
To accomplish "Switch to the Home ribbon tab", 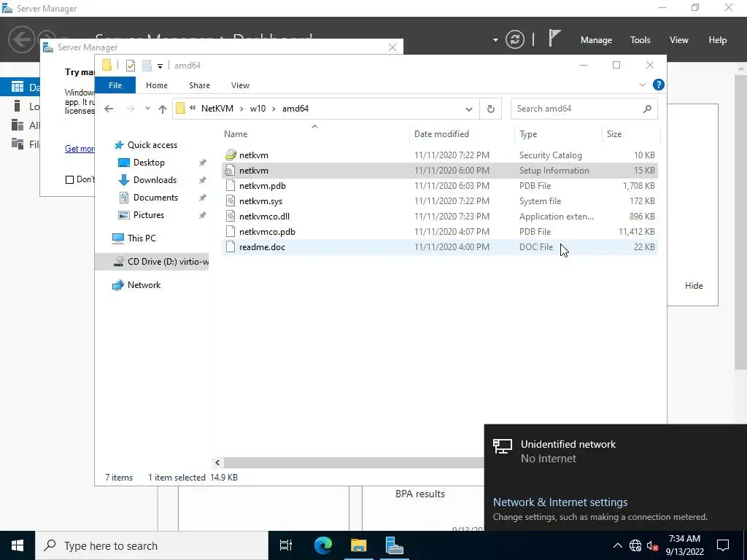I will (157, 85).
